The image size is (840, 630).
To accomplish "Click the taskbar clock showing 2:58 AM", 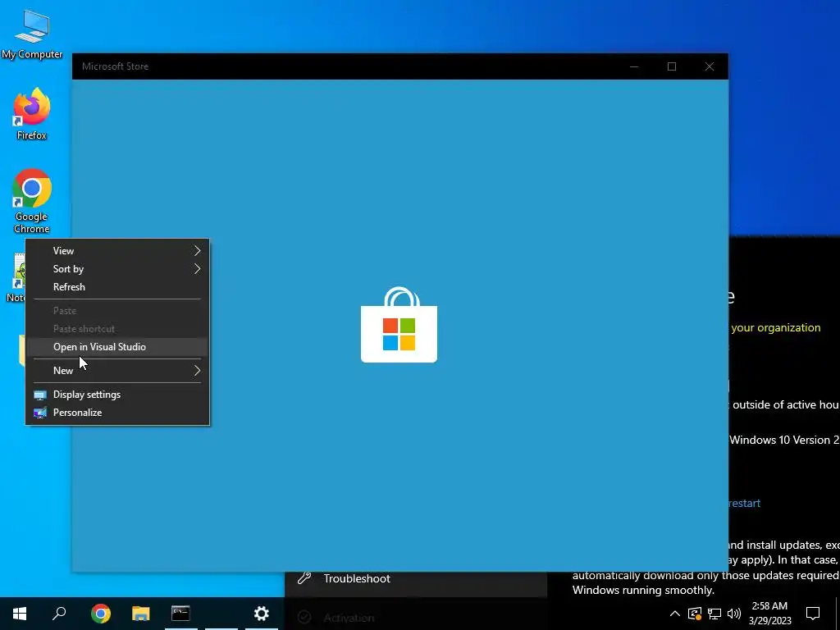I will [x=769, y=614].
